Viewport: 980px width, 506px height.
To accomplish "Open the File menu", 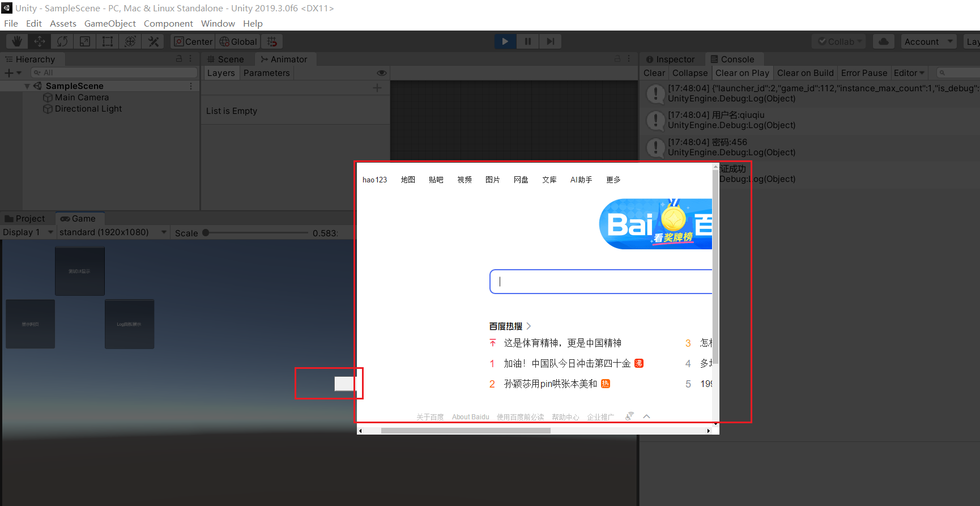I will pos(11,23).
